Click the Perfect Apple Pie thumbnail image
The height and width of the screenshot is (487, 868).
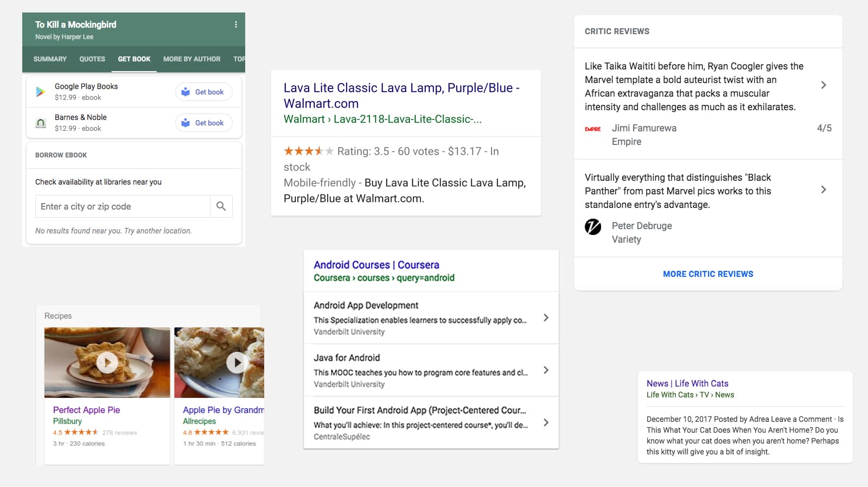[107, 362]
